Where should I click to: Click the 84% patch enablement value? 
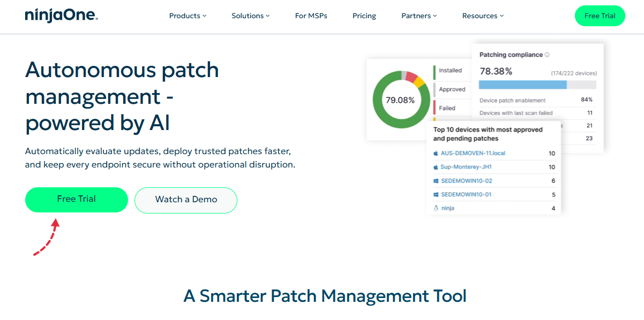pyautogui.click(x=587, y=100)
